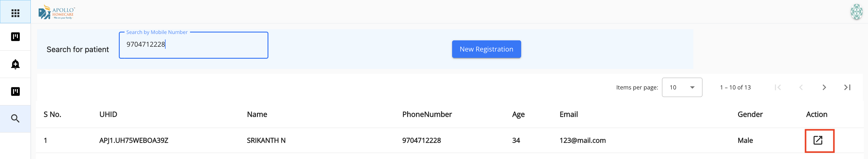Click the PhoneNumber column header

[426, 114]
